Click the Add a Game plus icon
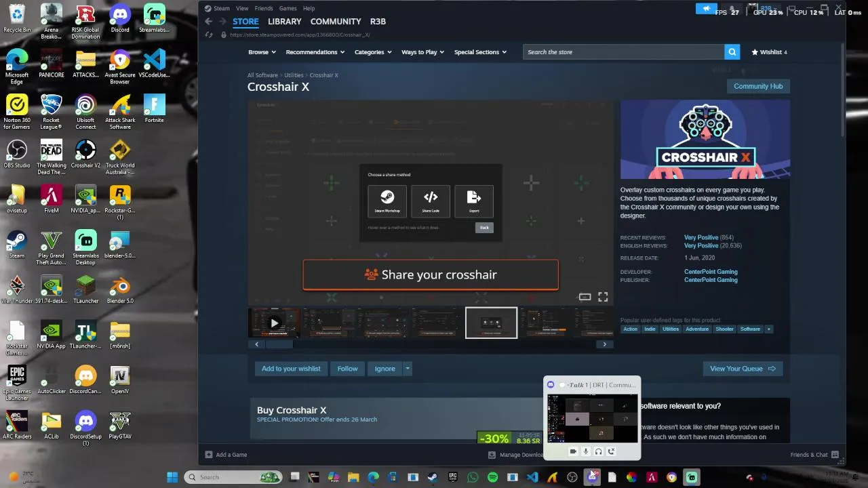The image size is (868, 488). point(209,455)
